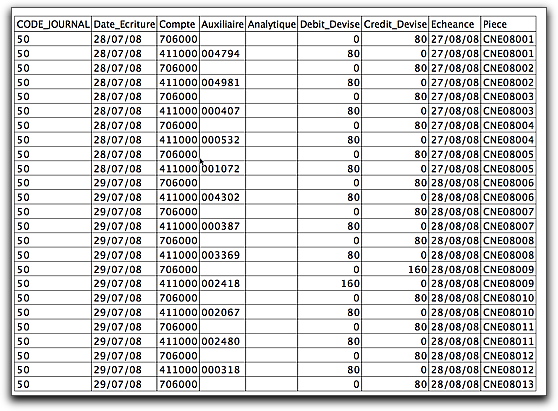Select auxiliary cell 000387
The height and width of the screenshot is (411, 558).
pyautogui.click(x=222, y=226)
